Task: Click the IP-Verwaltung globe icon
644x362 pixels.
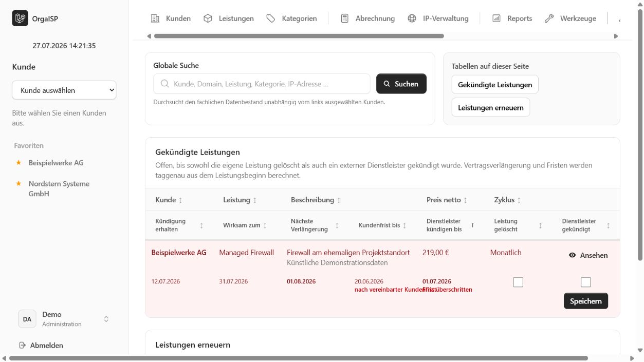Action: pos(412,18)
